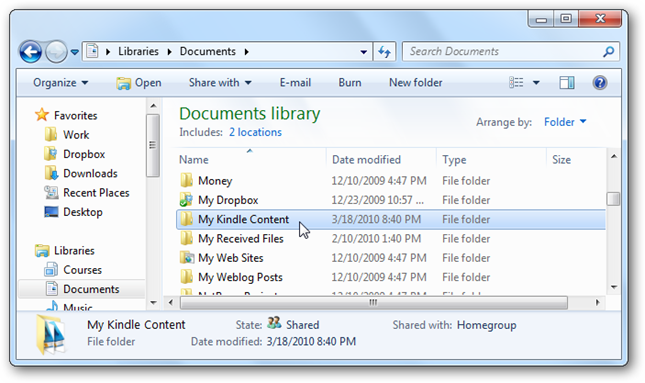Select the Money folder icon
645x383 pixels.
pyautogui.click(x=187, y=181)
